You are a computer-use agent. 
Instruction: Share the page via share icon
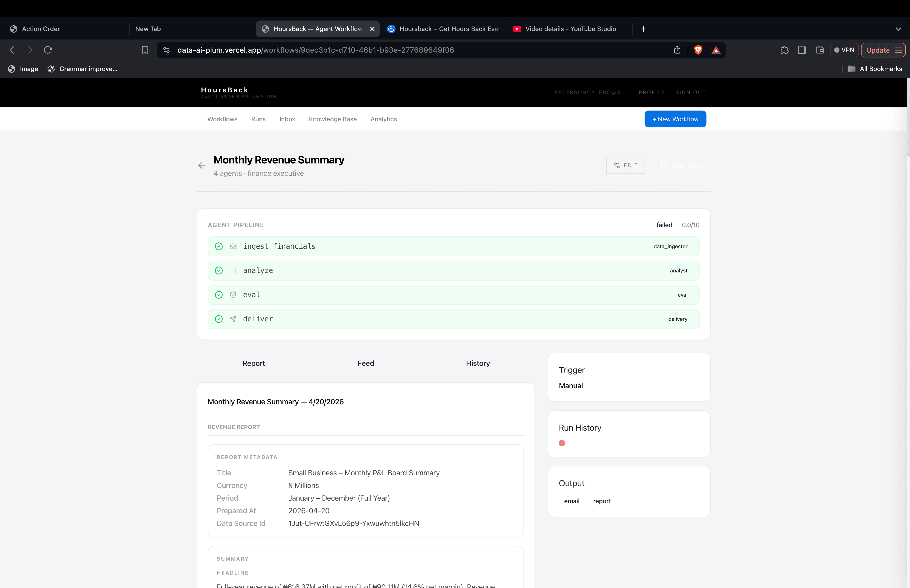click(677, 50)
